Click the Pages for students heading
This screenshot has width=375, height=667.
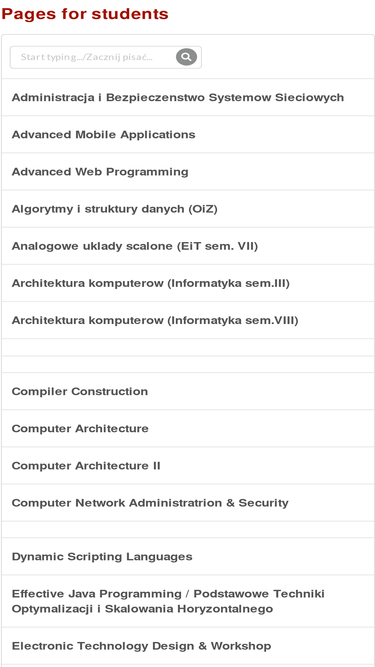pos(85,14)
